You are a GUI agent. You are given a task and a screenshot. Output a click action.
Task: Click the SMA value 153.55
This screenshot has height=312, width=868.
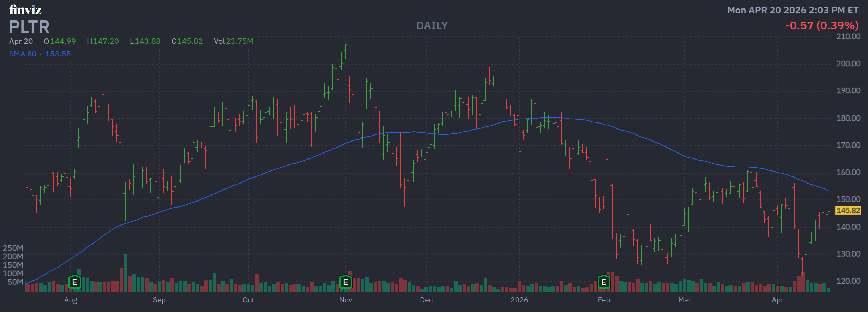pyautogui.click(x=58, y=54)
